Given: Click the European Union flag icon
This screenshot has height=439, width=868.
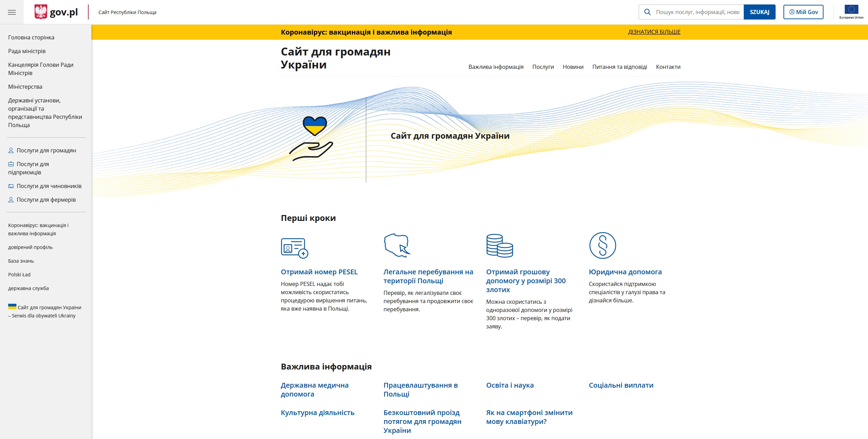Looking at the screenshot, I should (x=851, y=10).
